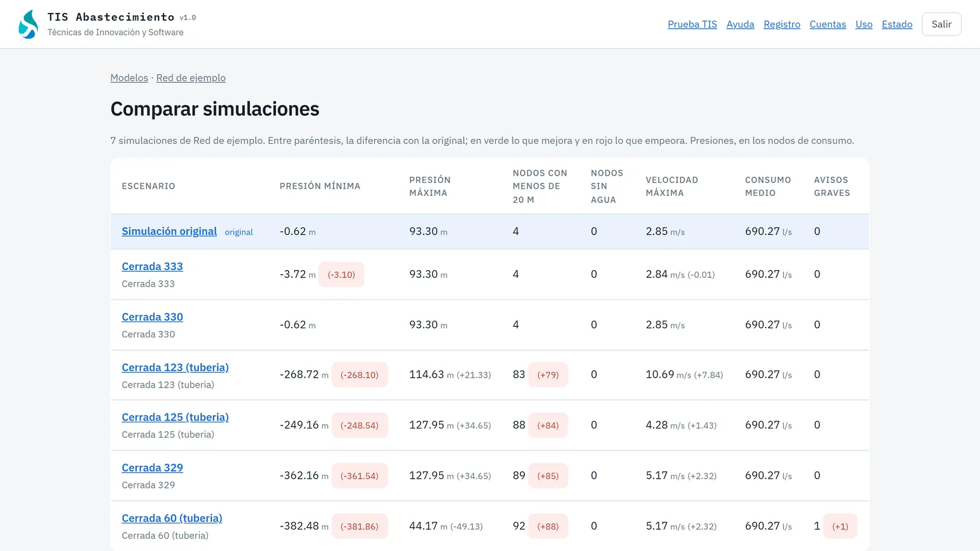Select the 4.28 m/s velocity value
The image size is (980, 551).
[x=665, y=425]
